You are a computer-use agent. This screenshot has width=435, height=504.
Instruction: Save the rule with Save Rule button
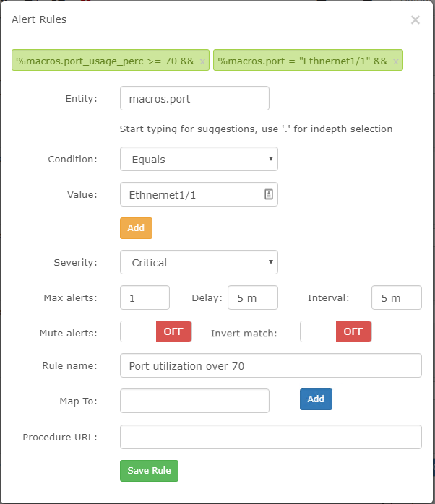point(149,471)
